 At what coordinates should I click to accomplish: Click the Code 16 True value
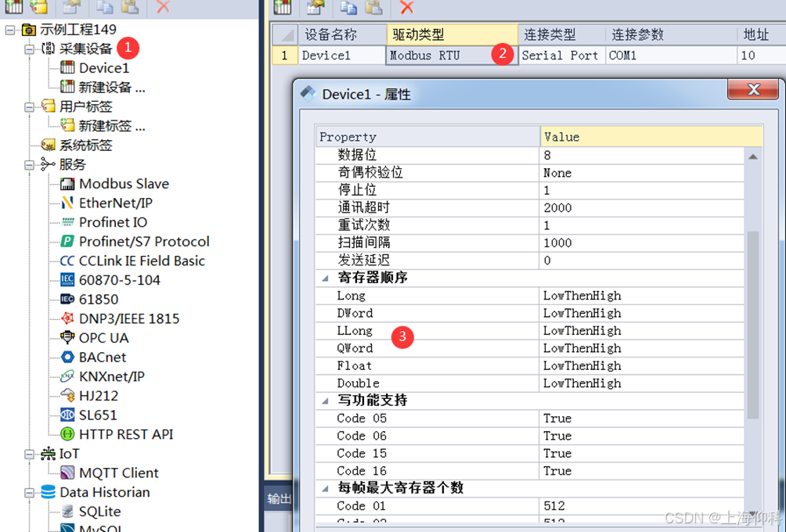[642, 471]
